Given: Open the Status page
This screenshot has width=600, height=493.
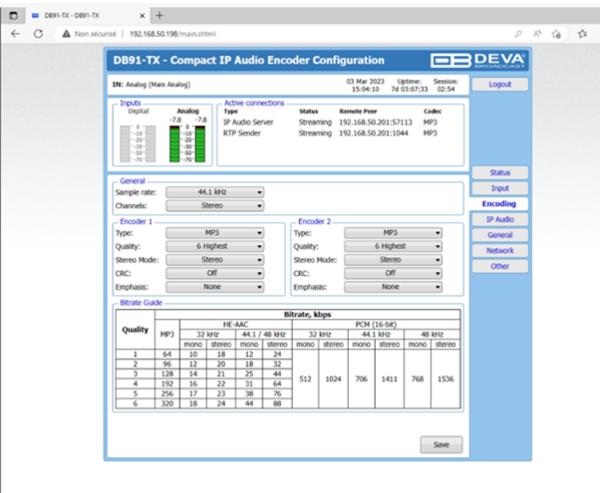Looking at the screenshot, I should [500, 173].
